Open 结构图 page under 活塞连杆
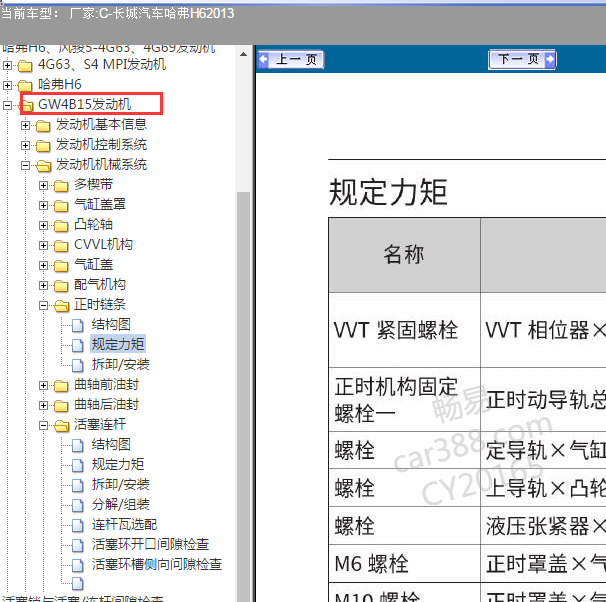This screenshot has width=606, height=602. (111, 444)
